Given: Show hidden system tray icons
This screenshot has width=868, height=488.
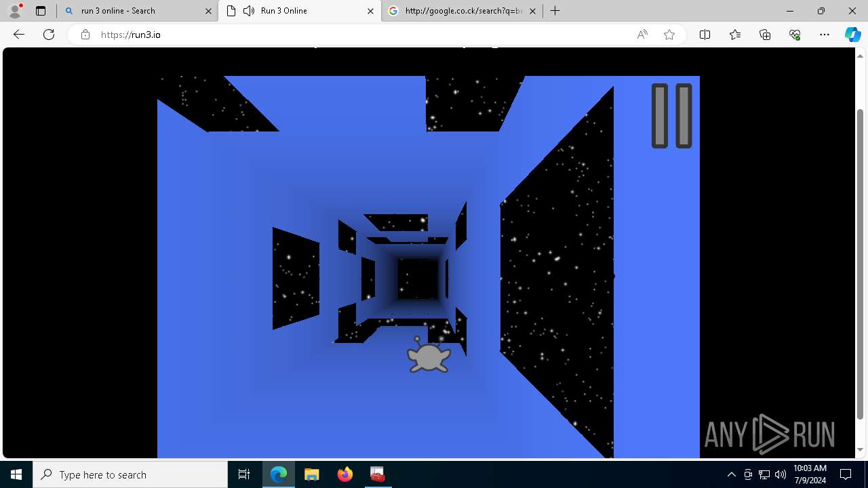Looking at the screenshot, I should point(731,474).
